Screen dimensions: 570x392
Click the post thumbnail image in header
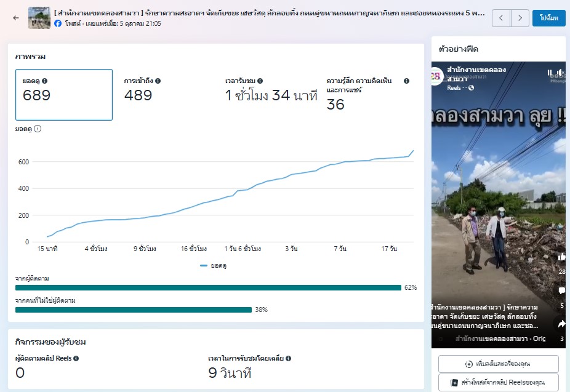point(39,18)
